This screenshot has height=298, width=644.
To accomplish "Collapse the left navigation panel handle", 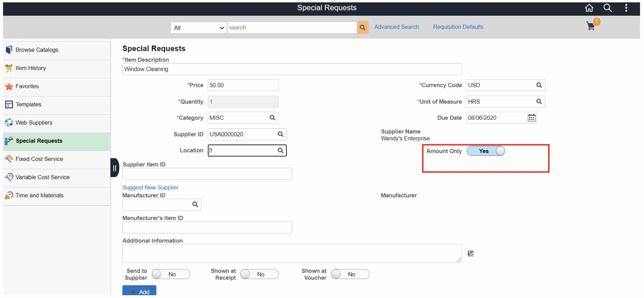I will [115, 168].
